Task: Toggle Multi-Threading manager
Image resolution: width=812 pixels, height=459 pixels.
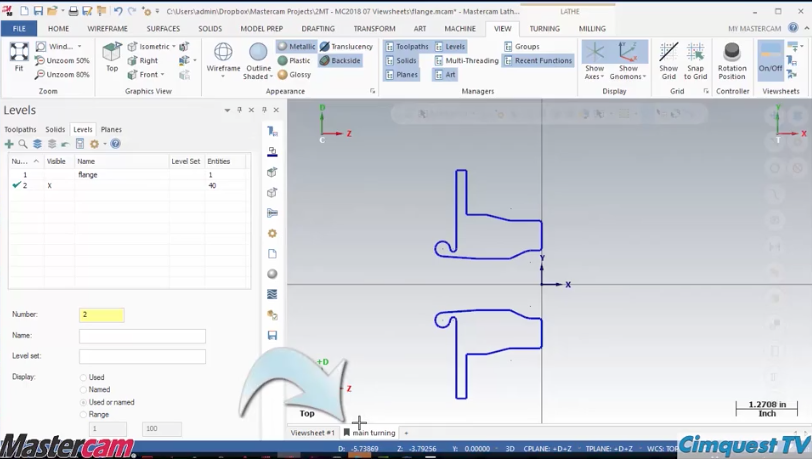Action: [x=466, y=61]
